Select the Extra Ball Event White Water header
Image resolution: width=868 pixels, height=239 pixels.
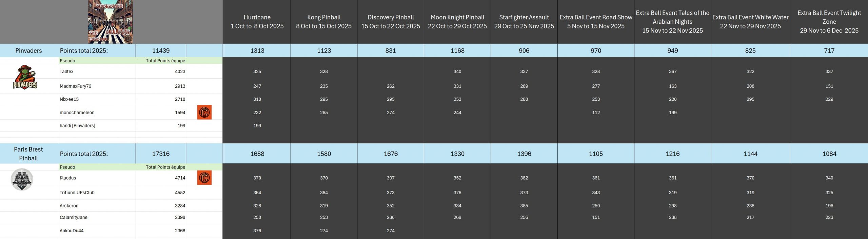(x=750, y=22)
